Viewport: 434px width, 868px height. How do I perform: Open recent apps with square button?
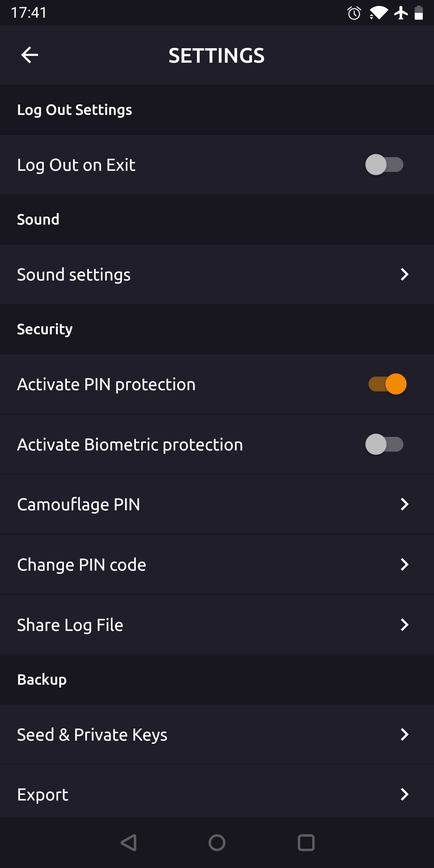click(x=306, y=843)
